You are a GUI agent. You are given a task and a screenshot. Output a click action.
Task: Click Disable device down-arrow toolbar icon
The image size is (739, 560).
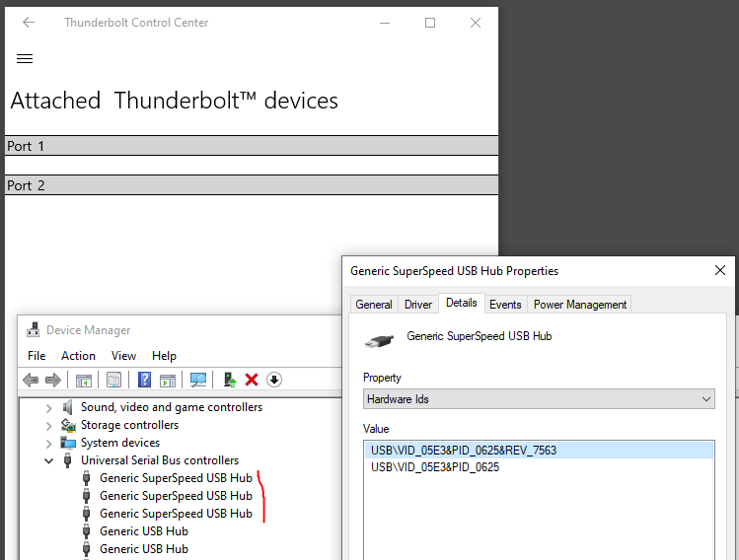pos(274,380)
